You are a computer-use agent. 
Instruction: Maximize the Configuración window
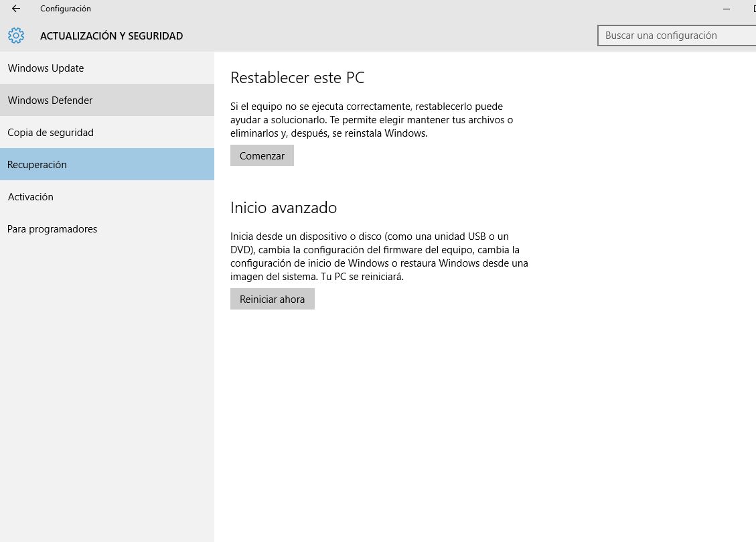(753, 9)
